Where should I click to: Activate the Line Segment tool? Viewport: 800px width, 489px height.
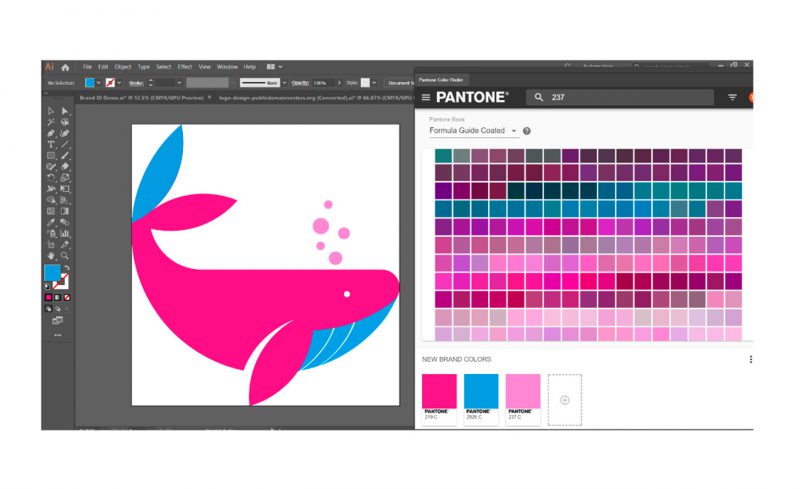click(65, 144)
